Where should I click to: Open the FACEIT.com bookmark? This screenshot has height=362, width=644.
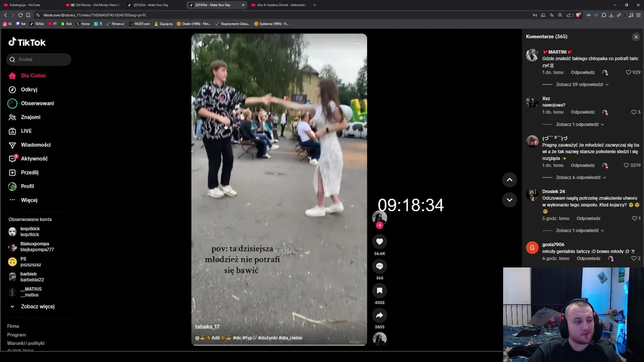(x=140, y=24)
